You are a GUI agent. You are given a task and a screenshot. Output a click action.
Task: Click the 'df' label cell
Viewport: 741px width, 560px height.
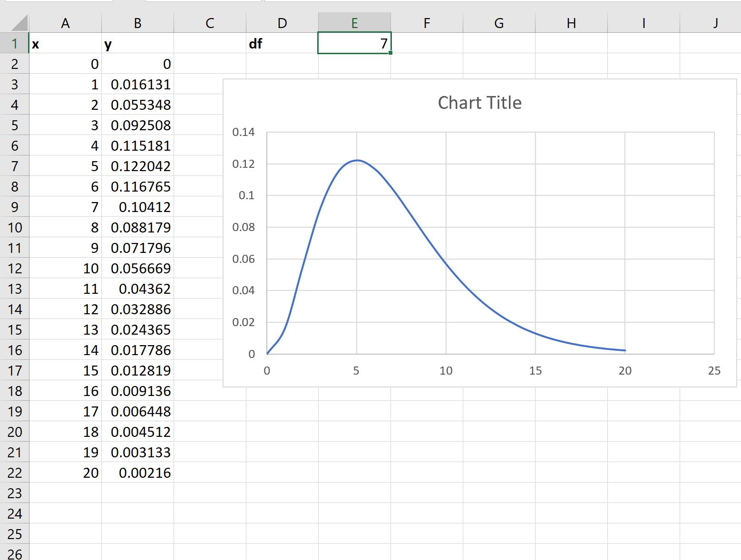click(x=283, y=43)
